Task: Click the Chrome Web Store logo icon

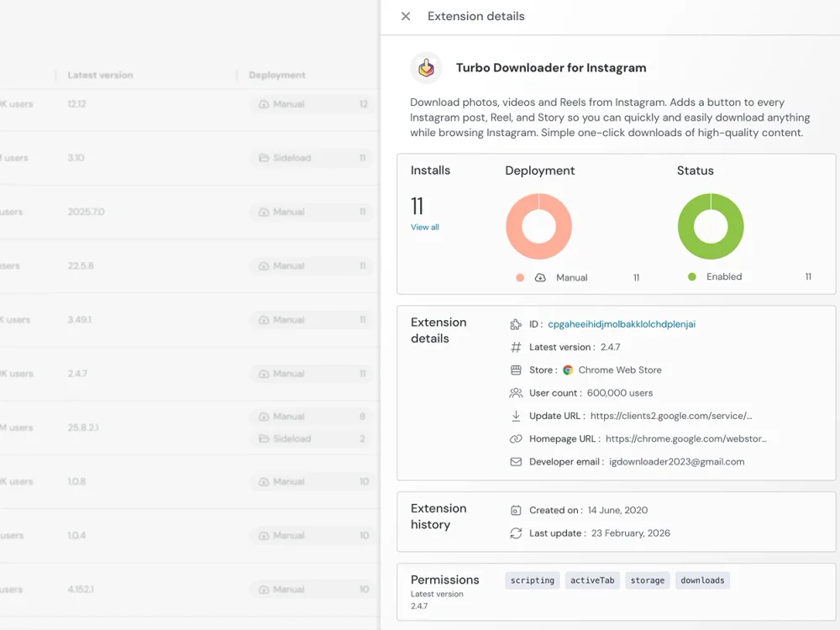Action: click(568, 370)
